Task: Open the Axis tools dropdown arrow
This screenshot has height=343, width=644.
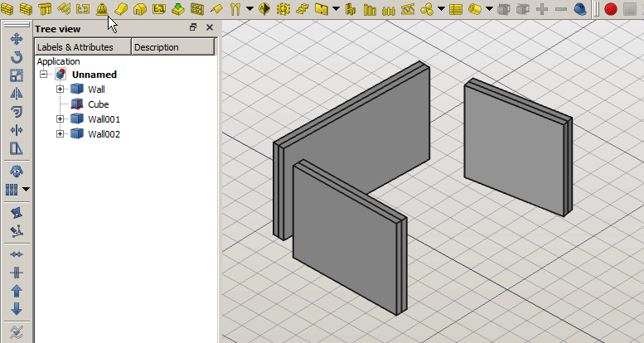Action: tap(249, 8)
